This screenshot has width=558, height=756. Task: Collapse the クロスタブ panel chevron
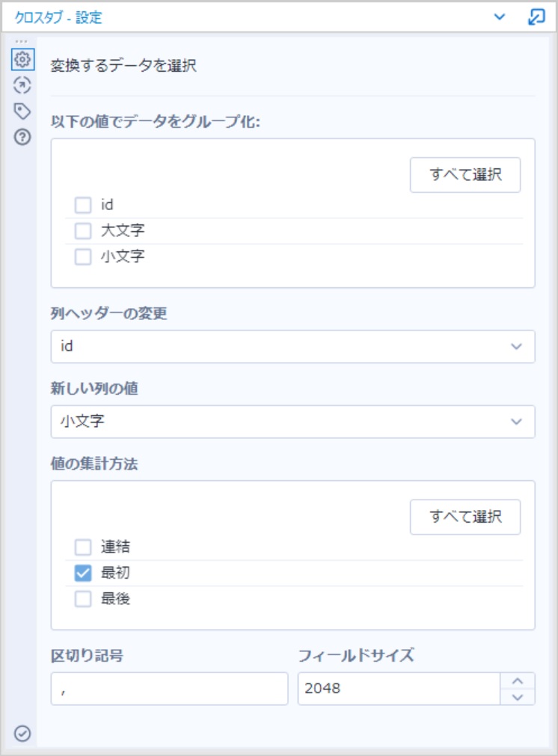coord(500,17)
